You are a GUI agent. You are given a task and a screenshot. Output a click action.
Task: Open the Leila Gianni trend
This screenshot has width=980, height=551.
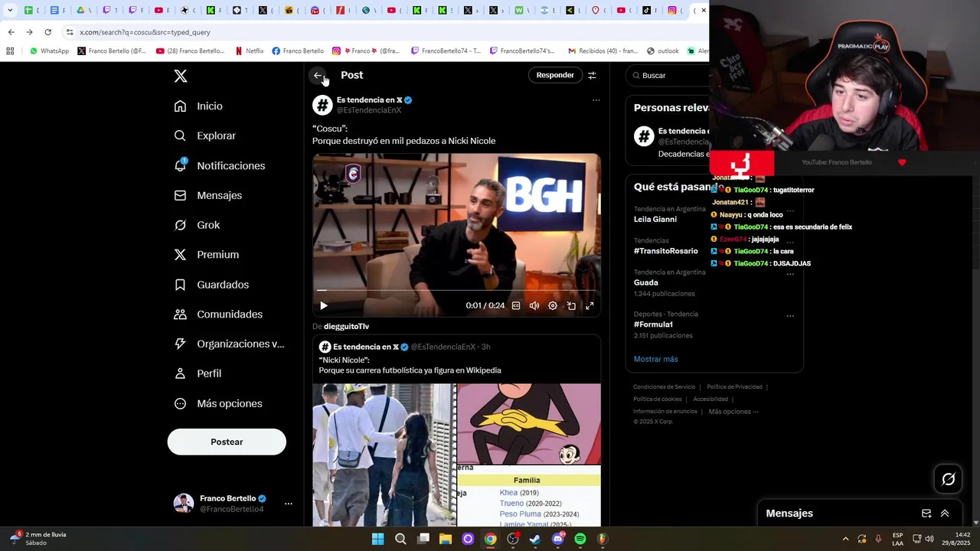click(655, 220)
